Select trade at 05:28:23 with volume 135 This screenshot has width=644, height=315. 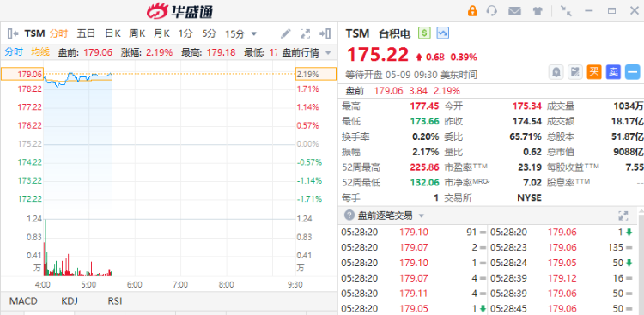[x=562, y=248]
